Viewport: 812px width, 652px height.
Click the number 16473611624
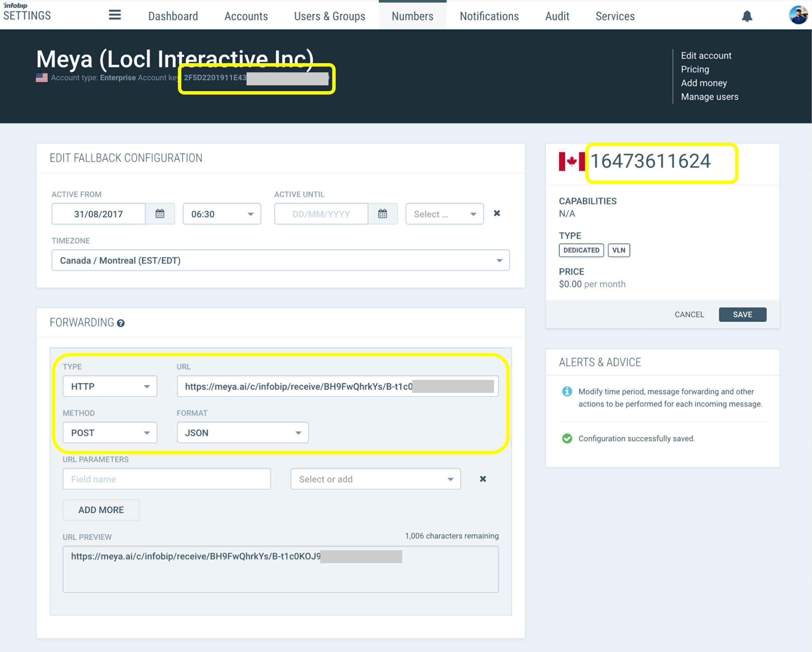tap(650, 161)
